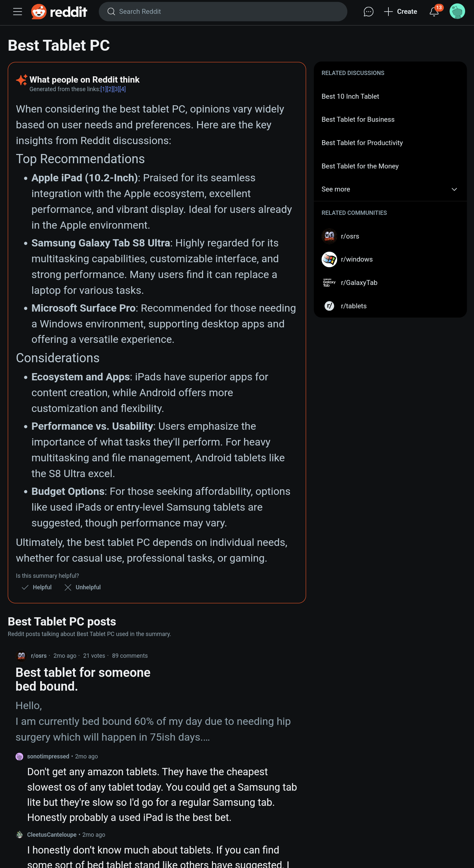The height and width of the screenshot is (868, 474).
Task: Open notifications bell with 13 badge
Action: (x=434, y=12)
